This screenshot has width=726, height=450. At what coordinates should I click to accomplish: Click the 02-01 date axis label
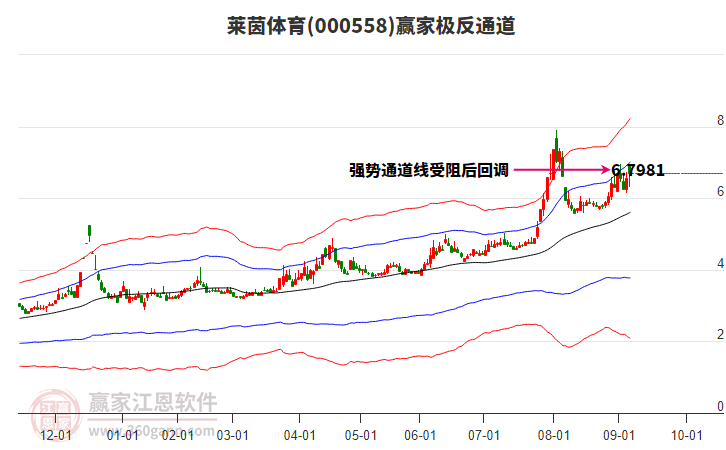pyautogui.click(x=178, y=435)
